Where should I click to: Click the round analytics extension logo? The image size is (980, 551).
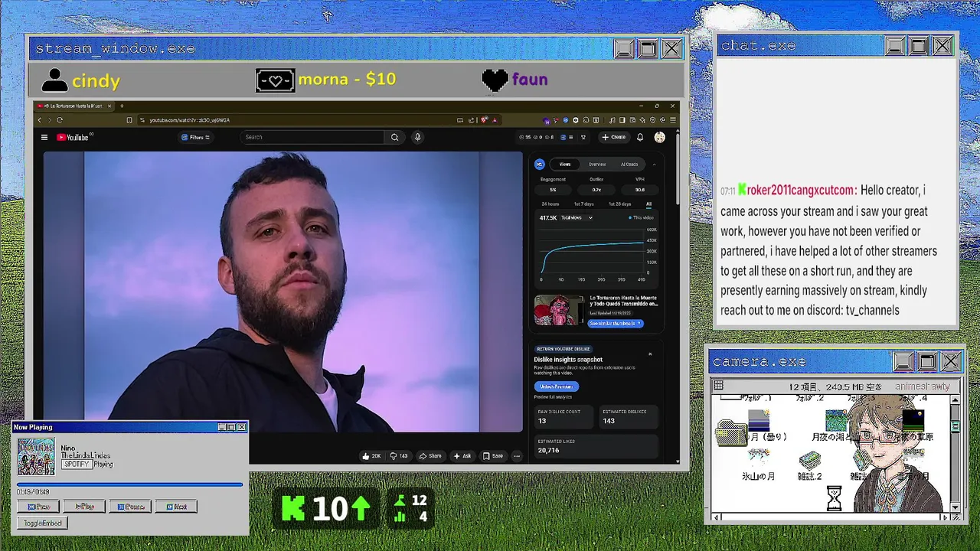[540, 164]
